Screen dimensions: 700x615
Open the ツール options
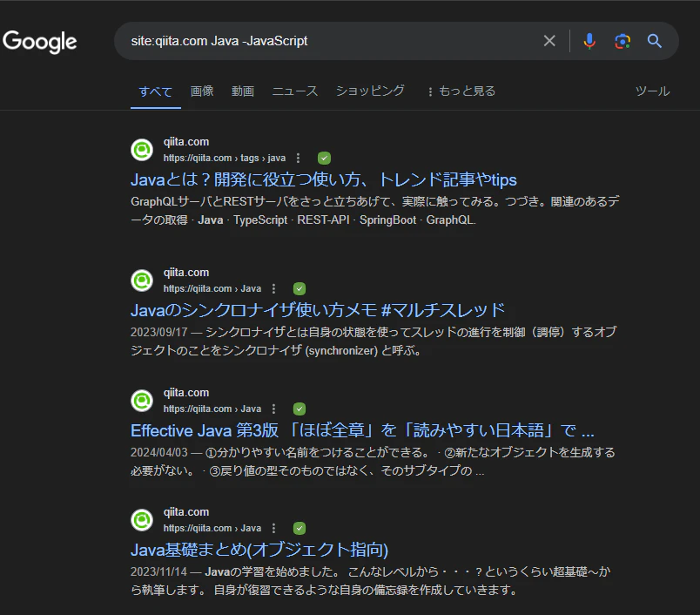tap(652, 91)
